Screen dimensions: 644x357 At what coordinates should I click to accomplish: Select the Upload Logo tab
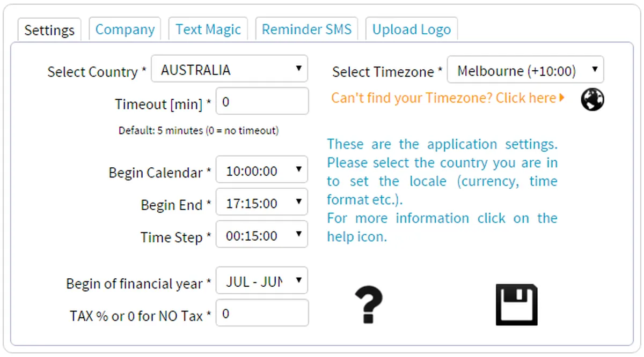[412, 29]
